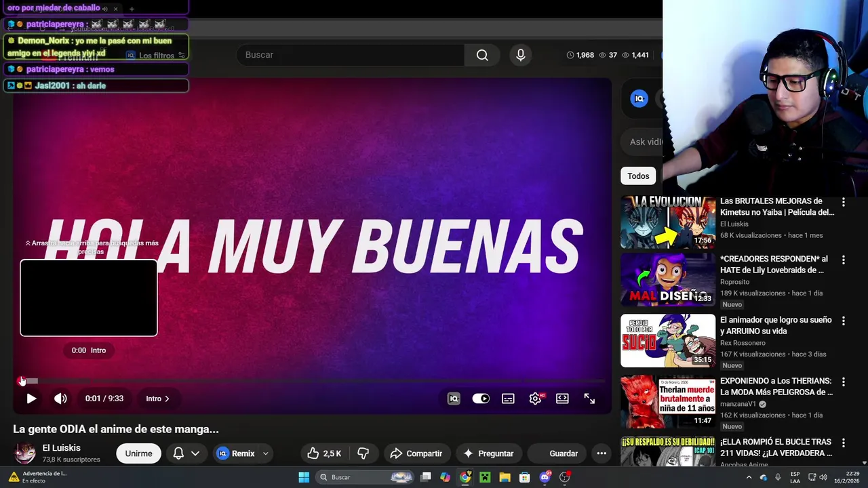Open options menu for El animador video
The width and height of the screenshot is (868, 488).
[x=844, y=321]
